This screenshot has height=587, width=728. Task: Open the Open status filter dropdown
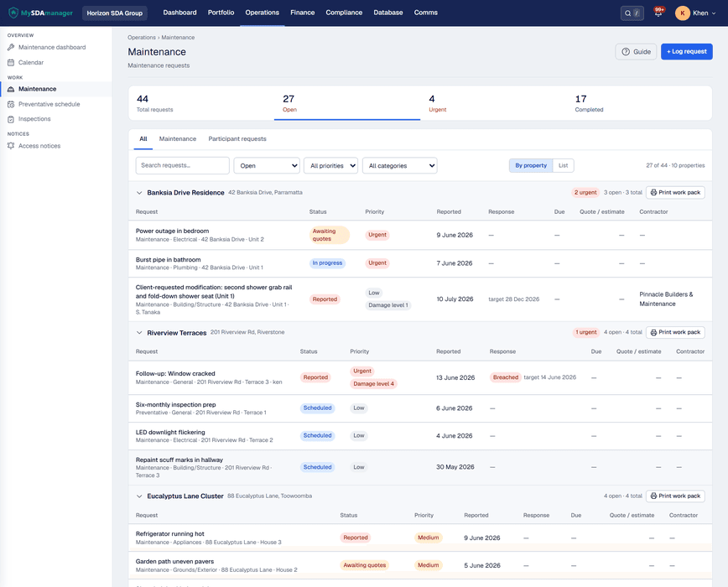pos(267,166)
